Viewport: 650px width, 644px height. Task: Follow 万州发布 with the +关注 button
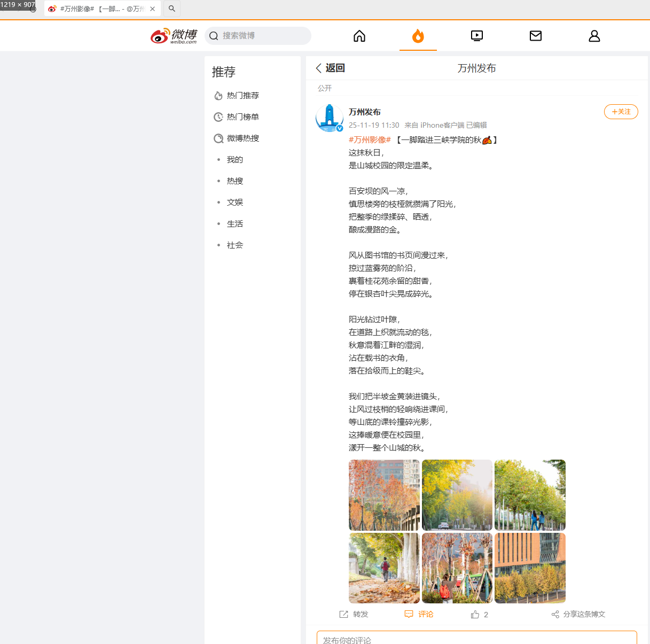click(621, 112)
